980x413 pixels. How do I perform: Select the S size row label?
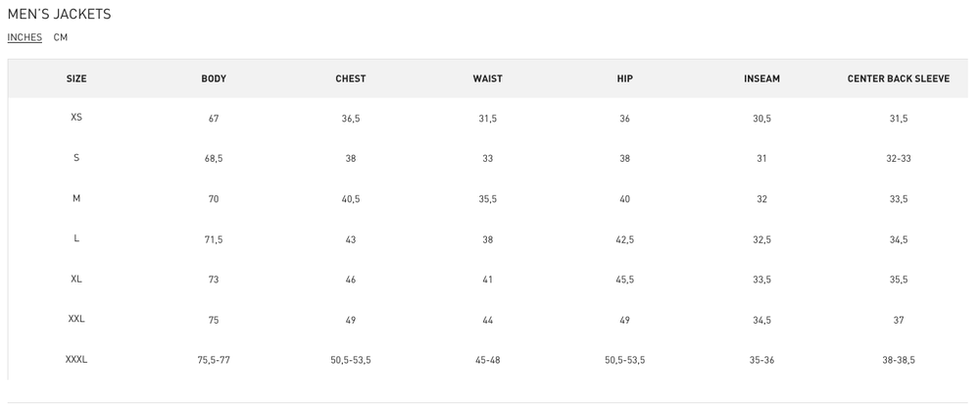[x=76, y=158]
